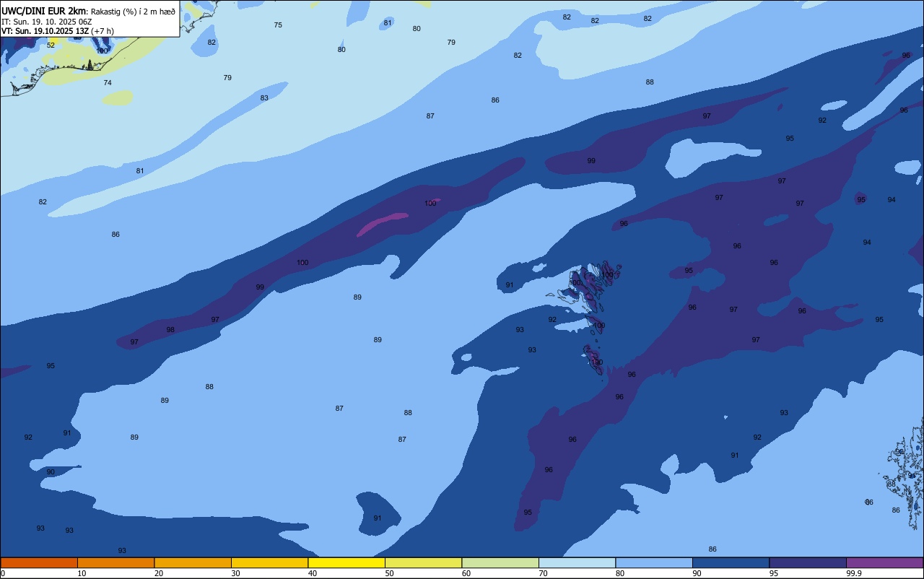Click the 20–30 amber legend swatch
The image size is (924, 579).
(x=193, y=562)
